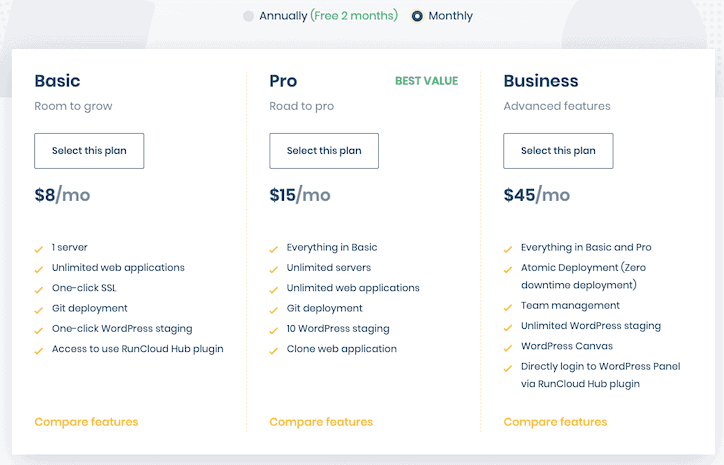The image size is (724, 465).
Task: Click checkmark beside Team management
Action: click(508, 308)
